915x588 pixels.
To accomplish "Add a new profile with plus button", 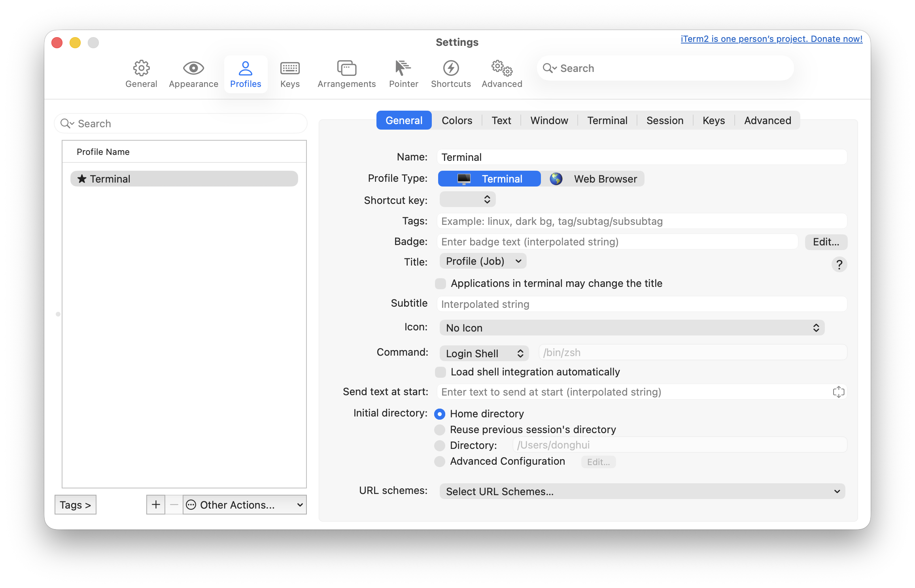I will point(156,505).
